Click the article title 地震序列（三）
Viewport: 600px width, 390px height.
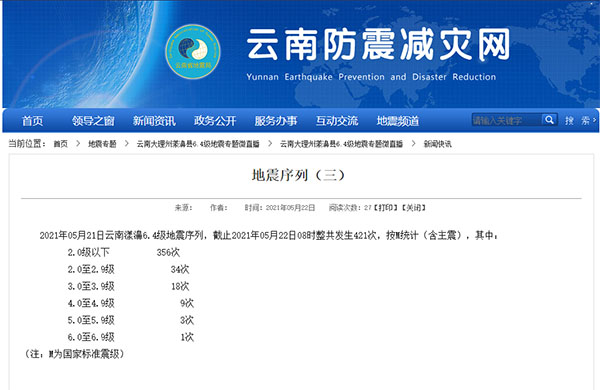pos(298,175)
